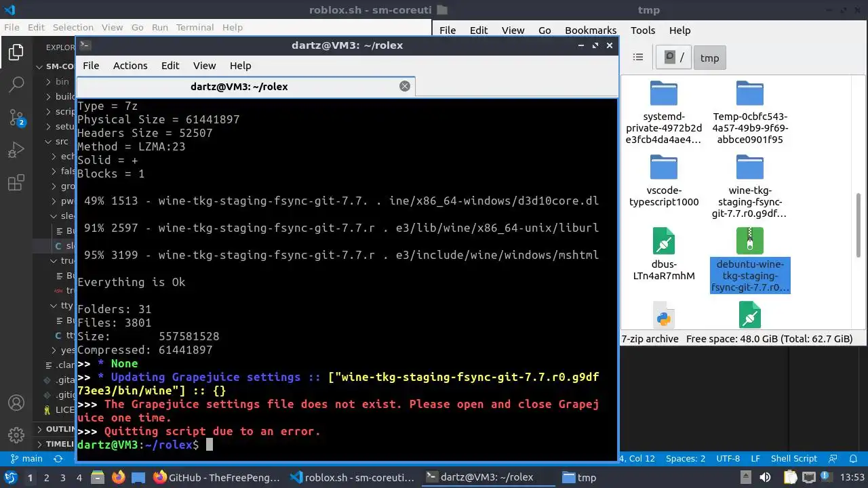Click git branch main in status bar
This screenshot has width=868, height=488.
26,459
